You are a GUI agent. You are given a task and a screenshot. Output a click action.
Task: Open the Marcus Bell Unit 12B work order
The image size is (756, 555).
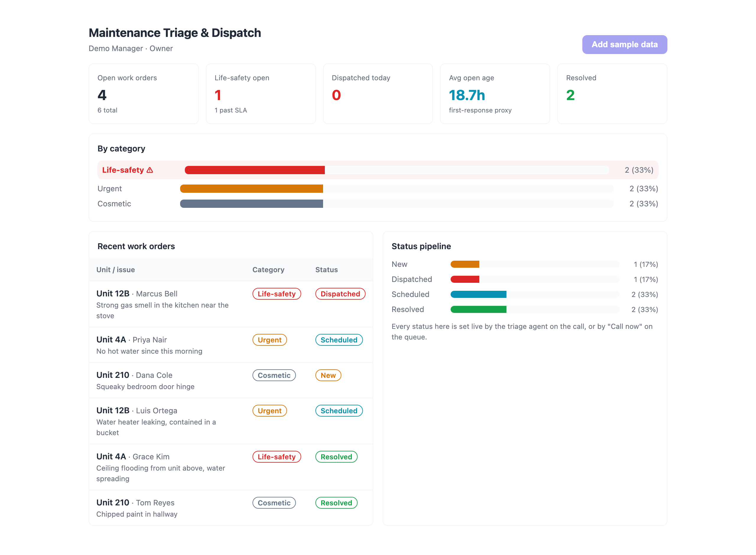point(231,304)
